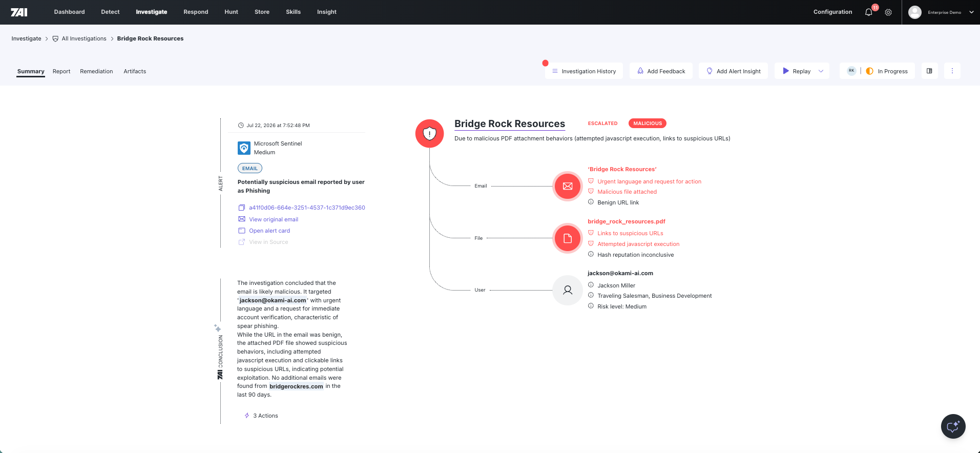Open the Remediation tab
The image size is (980, 453).
(x=96, y=71)
